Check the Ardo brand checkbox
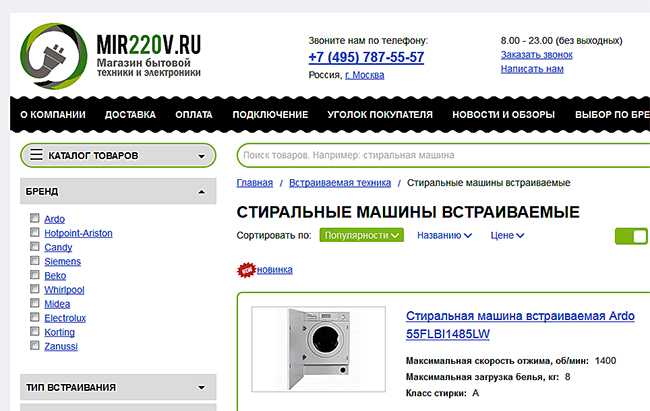Viewport: 650px width, 411px height. coord(35,218)
